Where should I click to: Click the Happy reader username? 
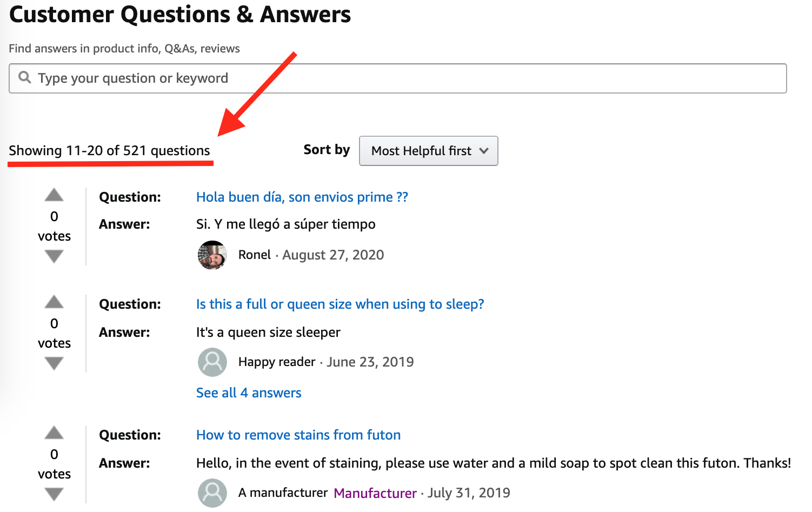[x=277, y=362]
